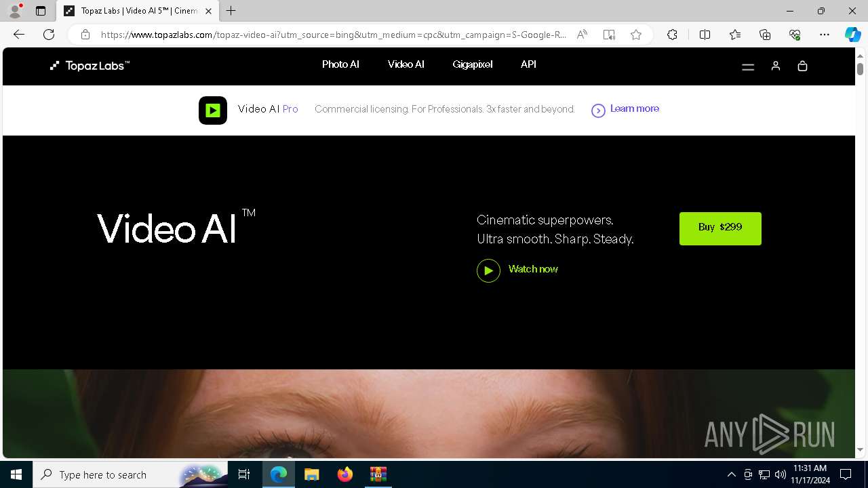This screenshot has height=488, width=868.
Task: Refresh the current page
Action: coord(49,35)
